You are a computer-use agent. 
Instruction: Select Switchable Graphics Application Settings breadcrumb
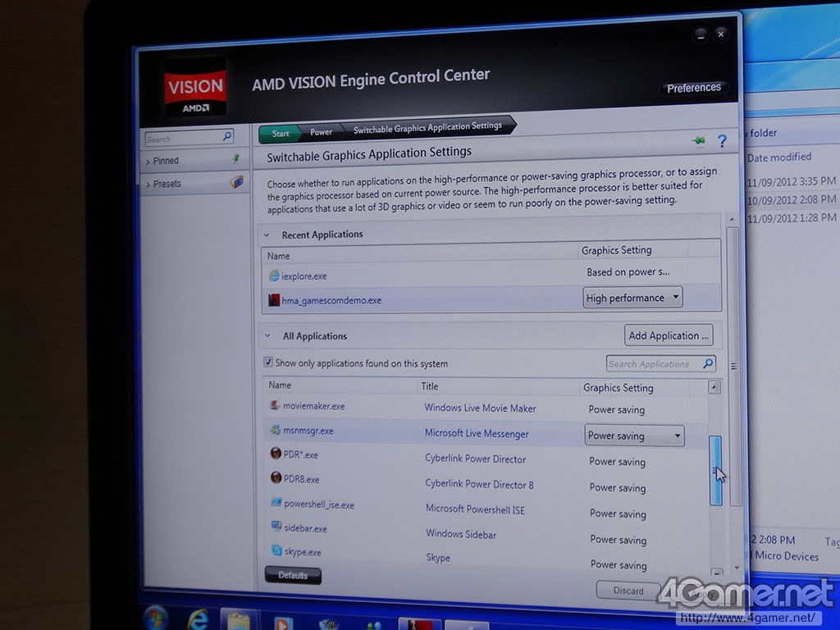tap(427, 127)
